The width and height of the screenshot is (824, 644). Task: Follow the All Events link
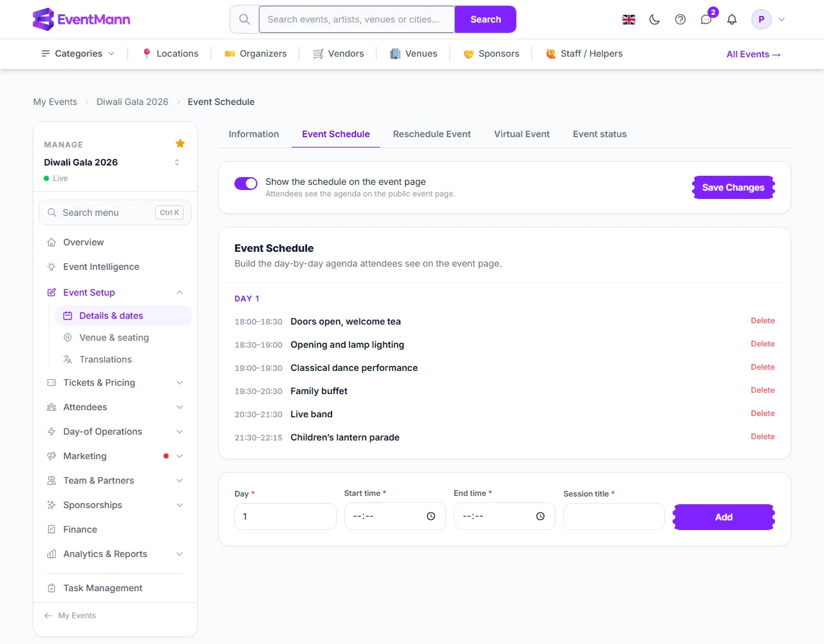(x=754, y=54)
